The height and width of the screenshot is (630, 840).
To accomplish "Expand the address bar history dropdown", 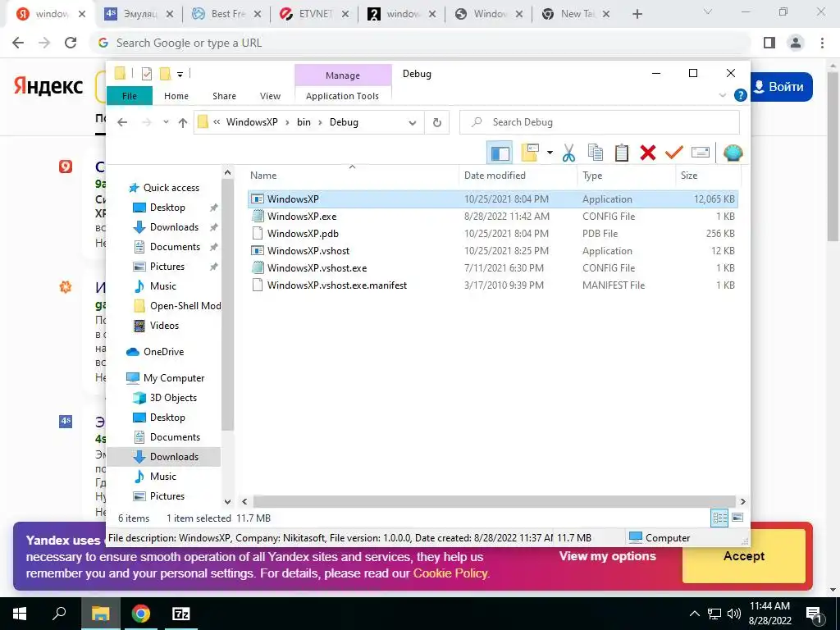I will [413, 123].
